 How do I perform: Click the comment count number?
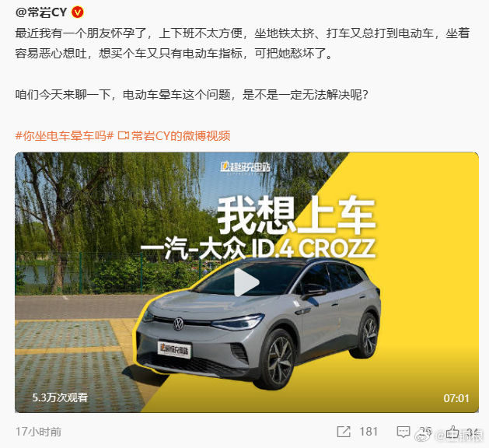(425, 432)
